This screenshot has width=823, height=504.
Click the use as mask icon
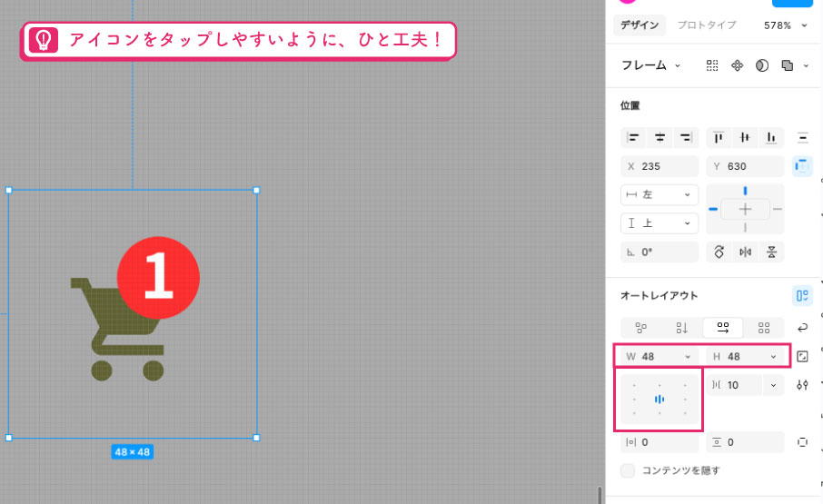tap(762, 65)
